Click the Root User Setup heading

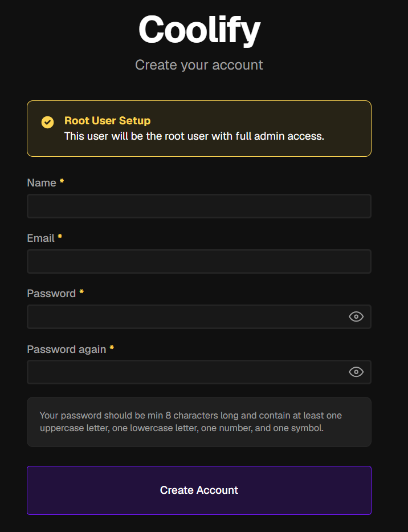tap(108, 120)
